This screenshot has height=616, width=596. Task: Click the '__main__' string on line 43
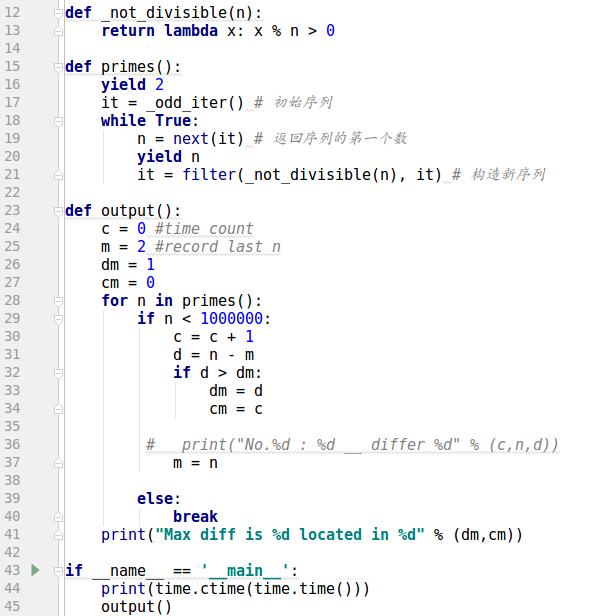coord(245,570)
